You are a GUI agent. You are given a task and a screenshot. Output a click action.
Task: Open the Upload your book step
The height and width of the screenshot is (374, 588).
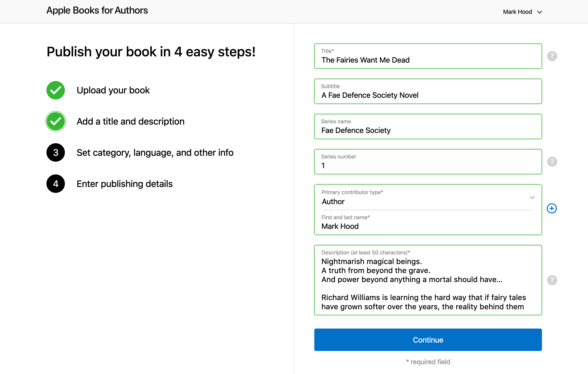coord(113,90)
